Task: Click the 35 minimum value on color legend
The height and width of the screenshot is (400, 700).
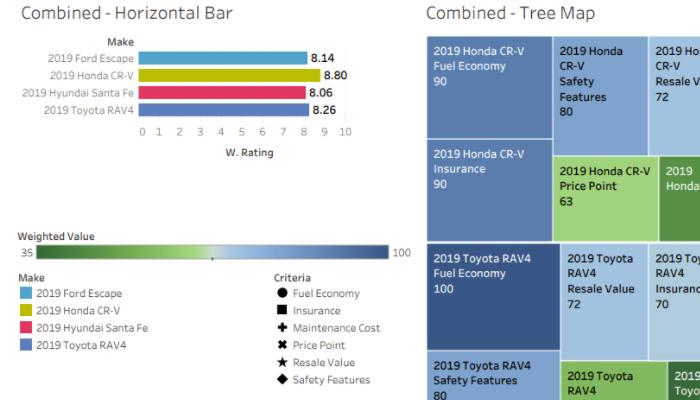Action: pos(27,253)
